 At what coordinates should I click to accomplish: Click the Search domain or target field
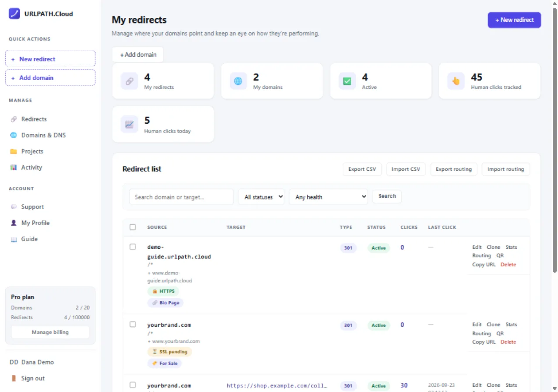click(181, 197)
